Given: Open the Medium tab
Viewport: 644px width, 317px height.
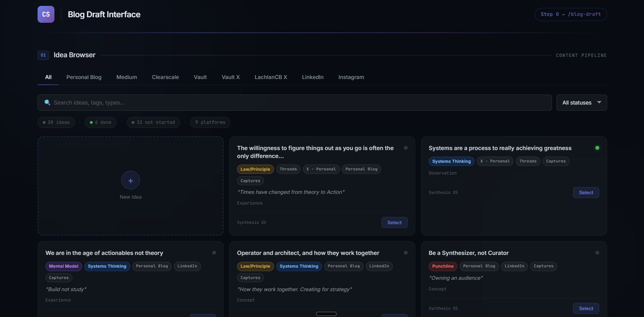Looking at the screenshot, I should point(127,77).
